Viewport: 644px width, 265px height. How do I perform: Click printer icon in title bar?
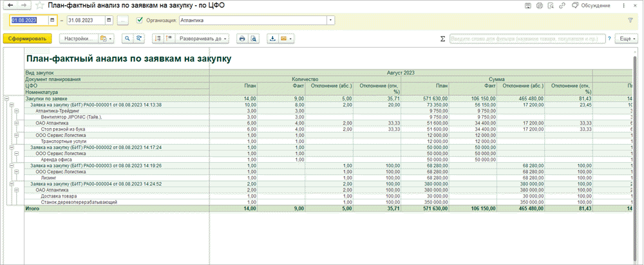[x=540, y=5]
